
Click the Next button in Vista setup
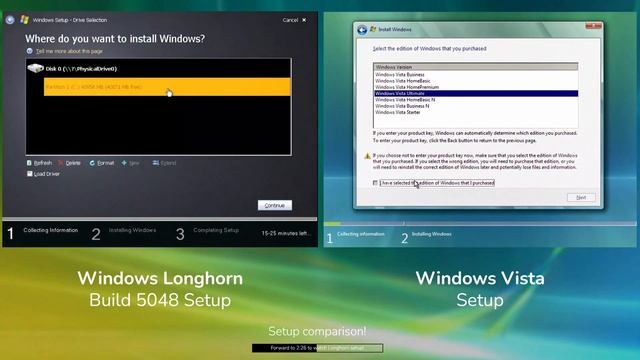tap(581, 197)
